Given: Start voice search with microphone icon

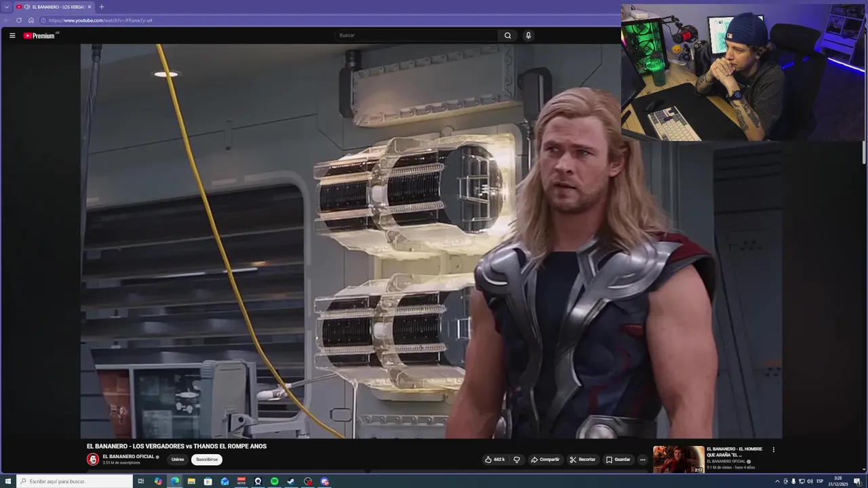Looking at the screenshot, I should (x=528, y=35).
